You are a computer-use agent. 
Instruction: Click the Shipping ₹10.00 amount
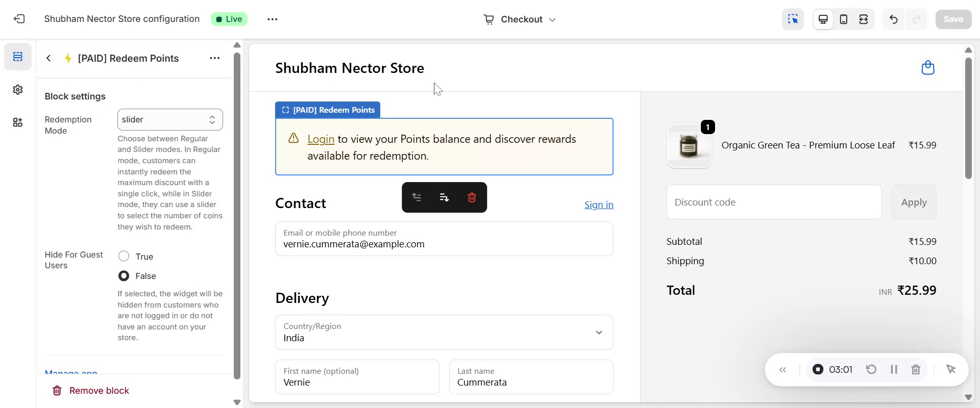[x=922, y=261]
